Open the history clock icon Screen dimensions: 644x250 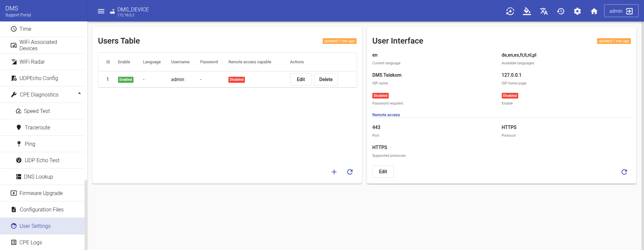[x=560, y=11]
